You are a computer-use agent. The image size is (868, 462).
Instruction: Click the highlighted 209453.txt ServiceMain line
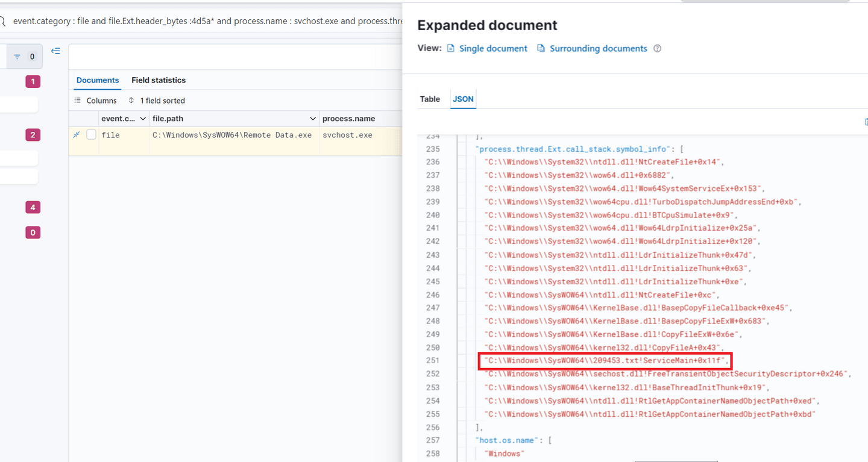tap(605, 361)
